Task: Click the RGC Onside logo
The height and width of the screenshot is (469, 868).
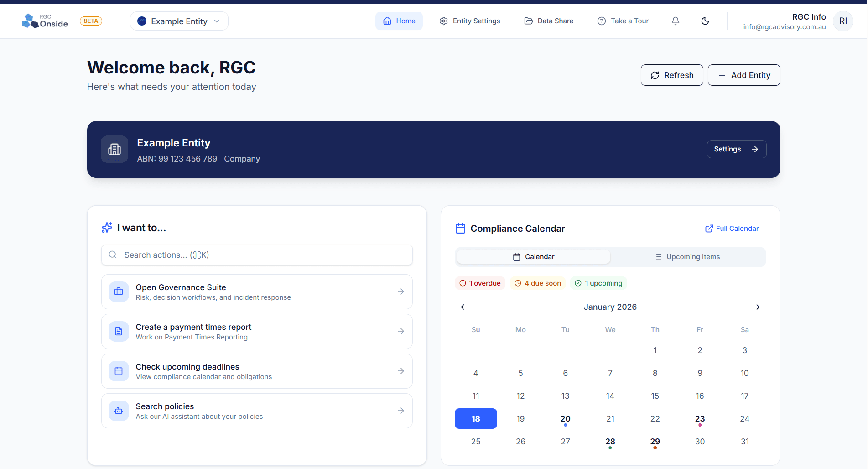Action: (45, 21)
